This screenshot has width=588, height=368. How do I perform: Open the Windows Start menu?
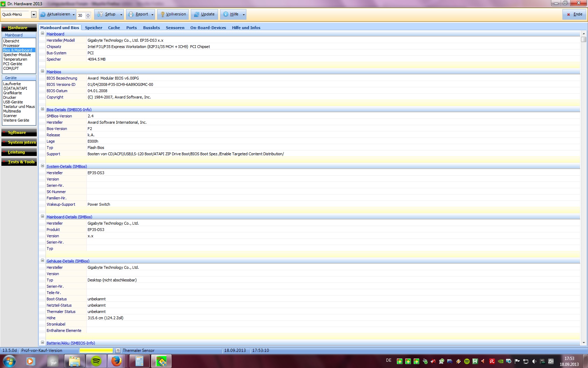point(9,361)
